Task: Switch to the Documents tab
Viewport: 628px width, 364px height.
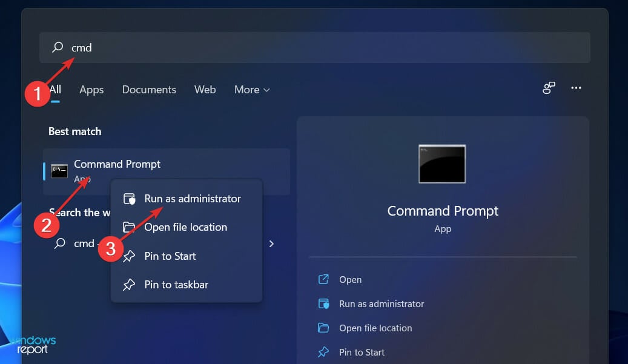Action: point(148,90)
